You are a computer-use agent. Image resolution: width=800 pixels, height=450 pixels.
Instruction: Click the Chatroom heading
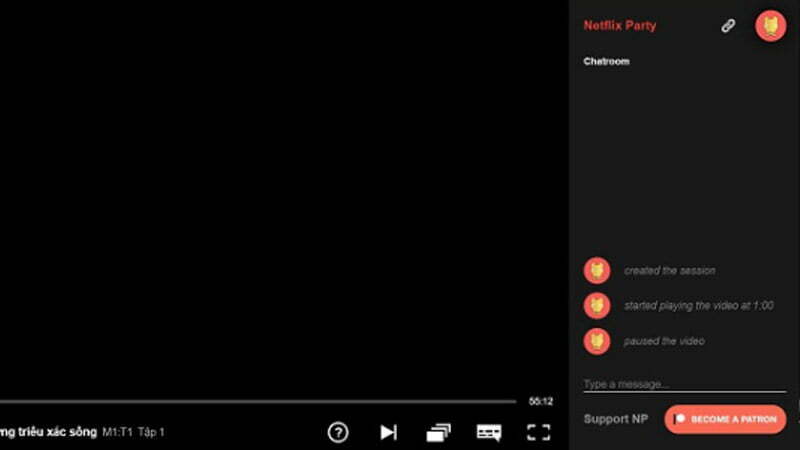(606, 61)
